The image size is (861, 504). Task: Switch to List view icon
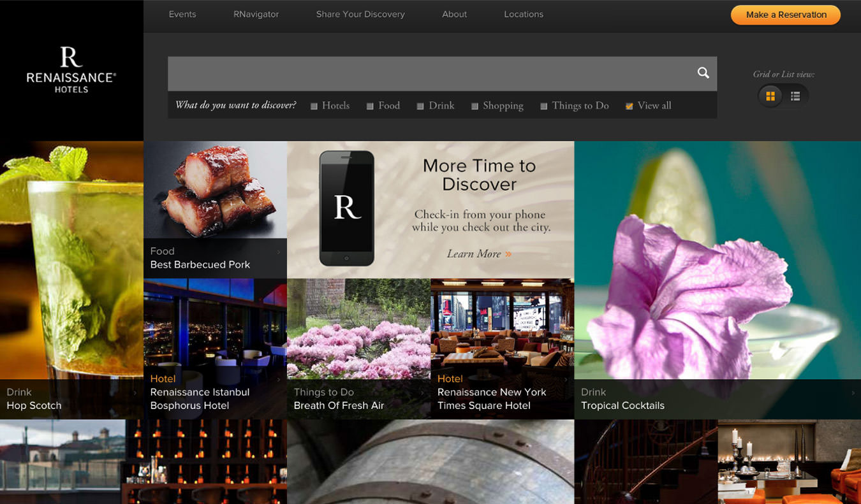tap(795, 96)
